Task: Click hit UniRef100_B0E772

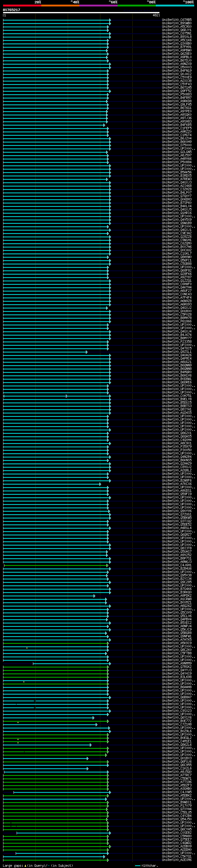Action: pyautogui.click(x=177, y=721)
